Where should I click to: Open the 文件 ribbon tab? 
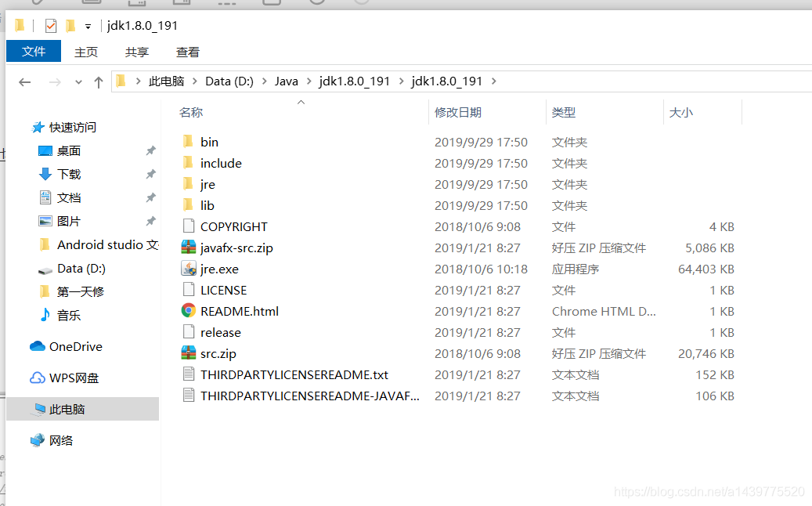pos(34,52)
